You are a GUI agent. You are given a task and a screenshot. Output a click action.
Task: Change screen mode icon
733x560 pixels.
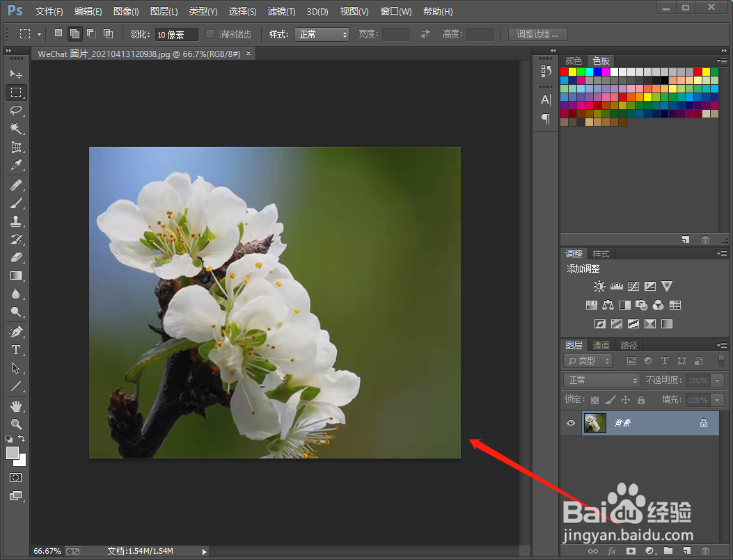(16, 496)
